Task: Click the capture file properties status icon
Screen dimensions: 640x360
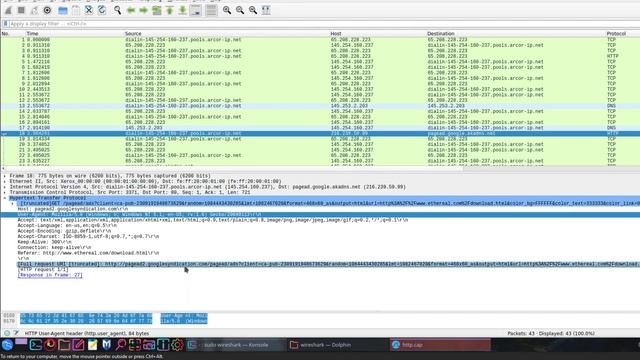Action: (16, 333)
